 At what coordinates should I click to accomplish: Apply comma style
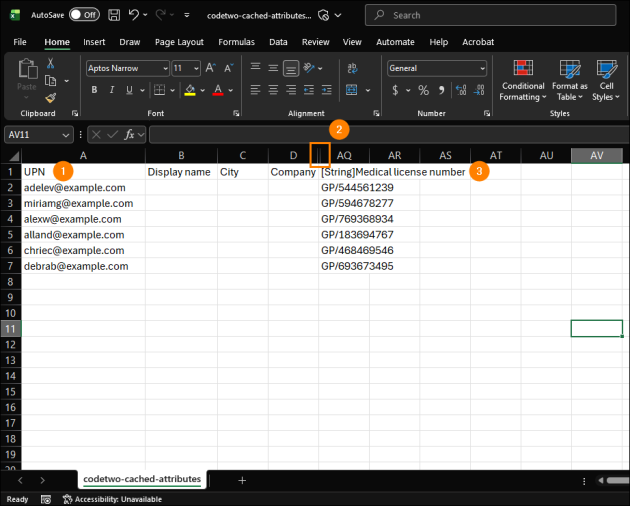point(442,90)
